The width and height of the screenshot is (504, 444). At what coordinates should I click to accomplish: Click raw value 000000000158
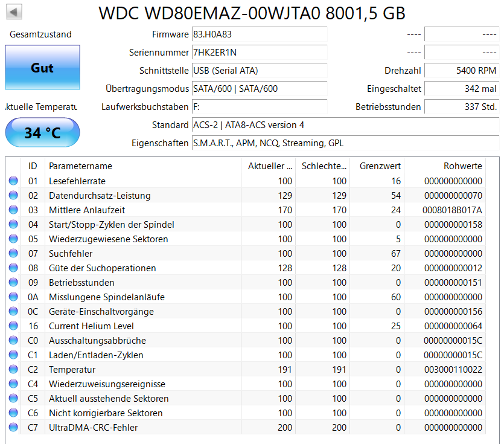(453, 224)
